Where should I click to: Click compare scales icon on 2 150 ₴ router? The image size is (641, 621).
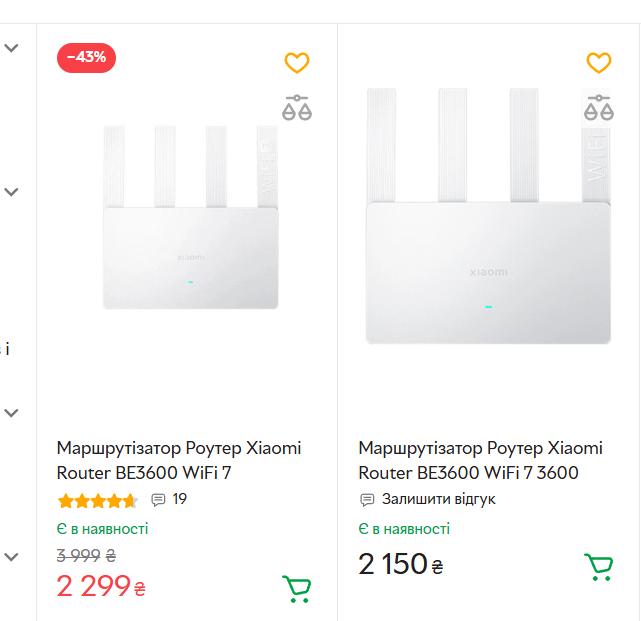coord(598,108)
